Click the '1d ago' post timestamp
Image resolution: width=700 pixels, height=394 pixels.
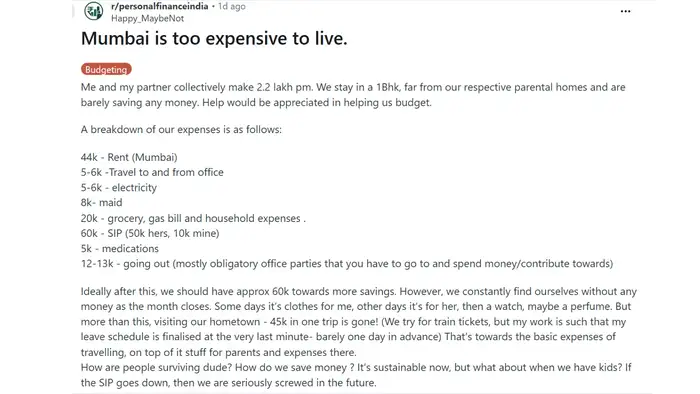coord(232,6)
